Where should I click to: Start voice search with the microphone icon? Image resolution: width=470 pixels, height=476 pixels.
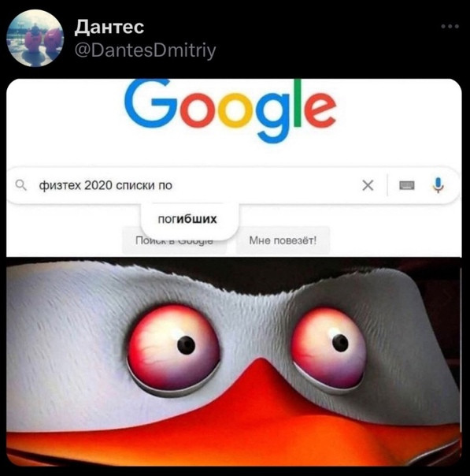coord(439,185)
